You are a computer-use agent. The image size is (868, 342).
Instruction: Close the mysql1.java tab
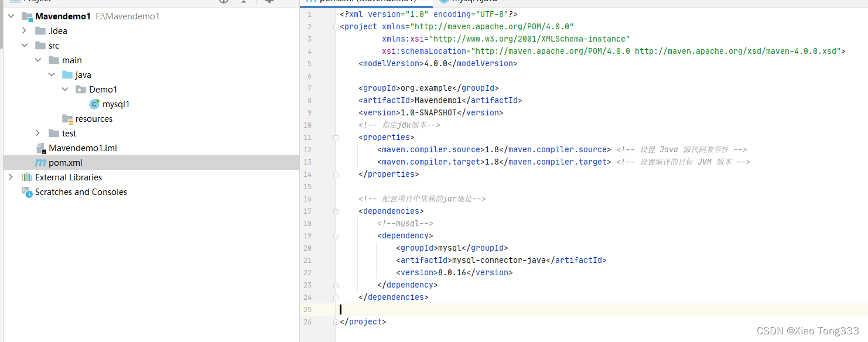[505, 1]
